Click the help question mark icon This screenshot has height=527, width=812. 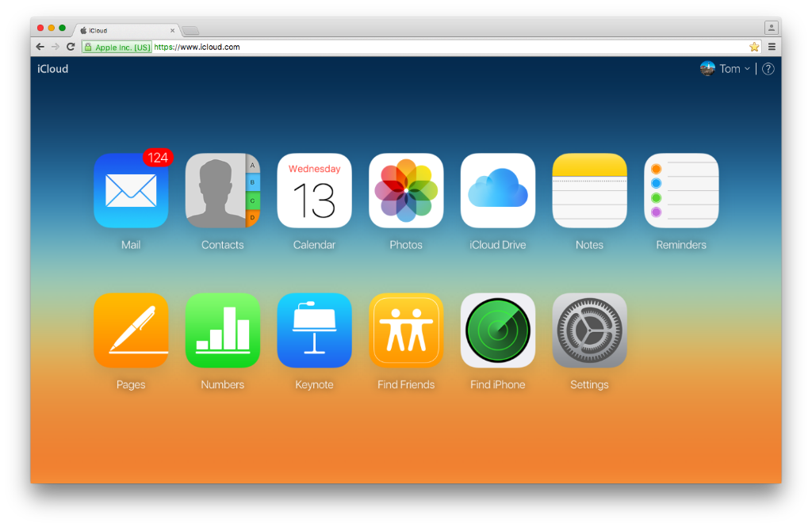(x=768, y=69)
